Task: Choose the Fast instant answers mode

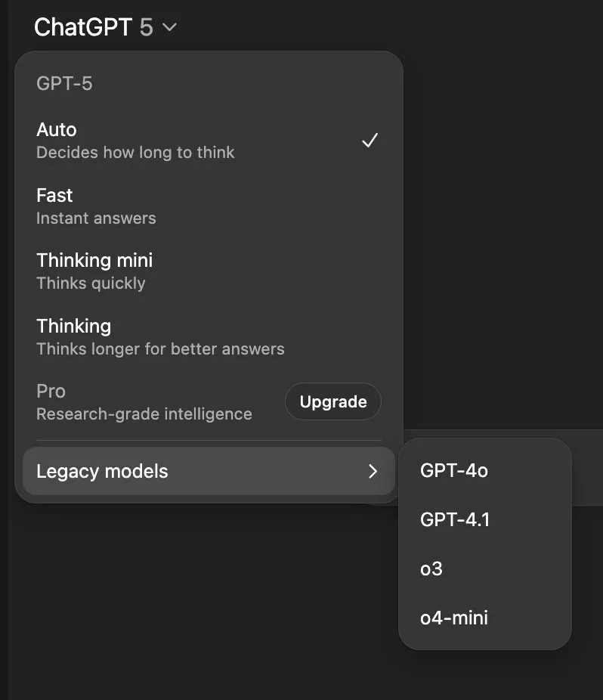Action: 209,206
